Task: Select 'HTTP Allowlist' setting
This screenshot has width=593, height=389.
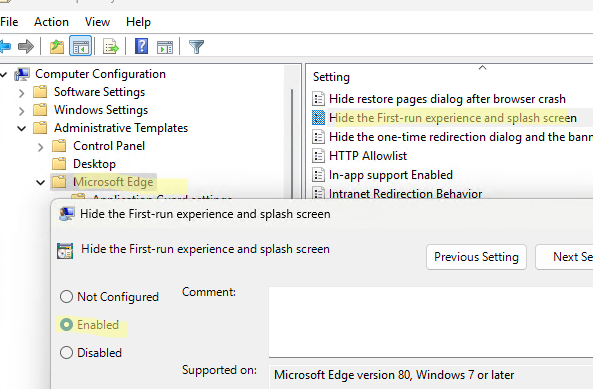Action: click(368, 156)
